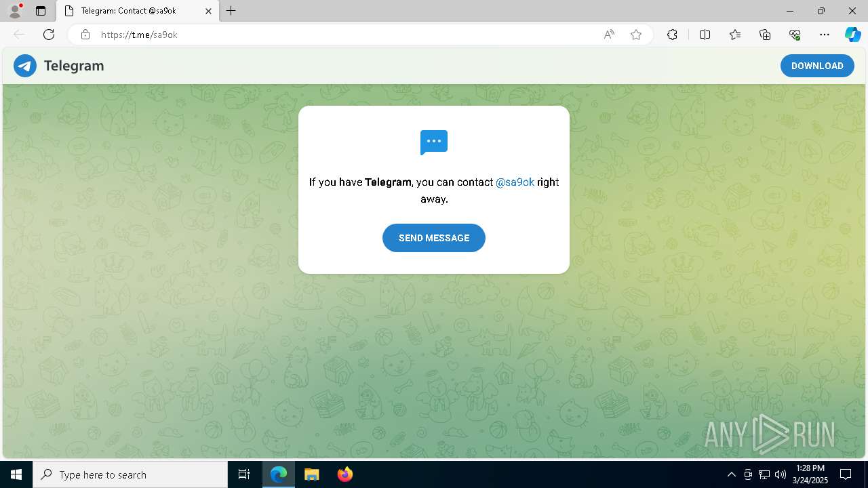Click the network status tray icon

pyautogui.click(x=764, y=474)
